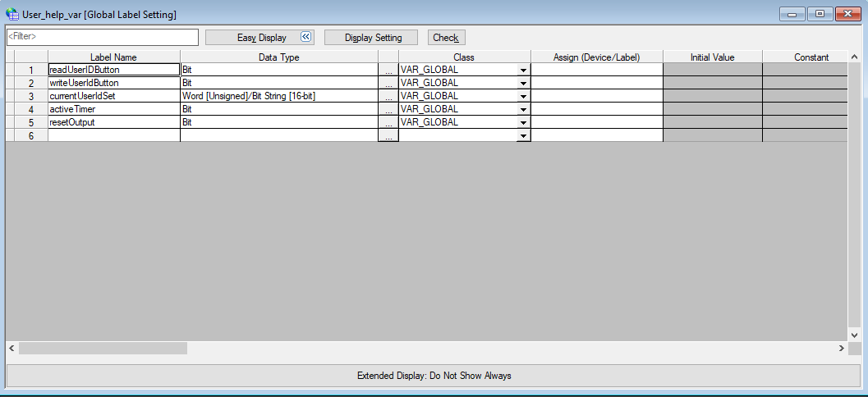
Task: Open data type picker for writeUserIdButton
Action: (388, 83)
